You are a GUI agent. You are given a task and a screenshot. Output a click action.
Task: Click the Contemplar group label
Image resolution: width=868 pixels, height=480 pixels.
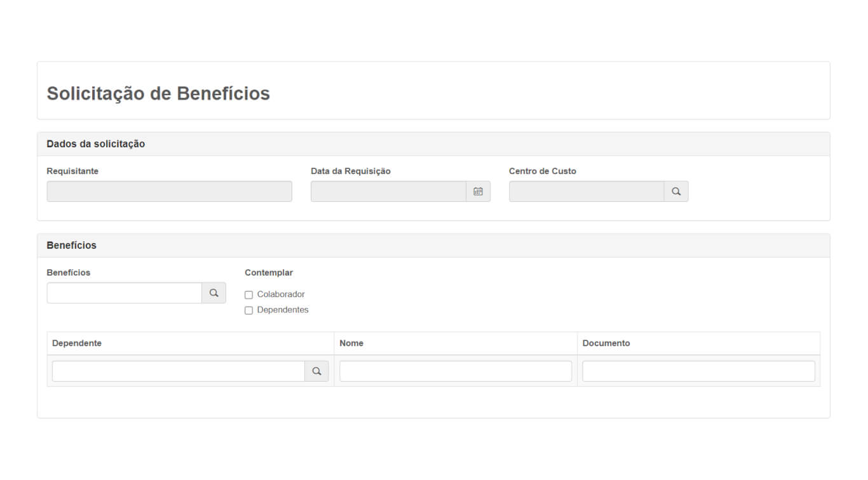pos(269,272)
